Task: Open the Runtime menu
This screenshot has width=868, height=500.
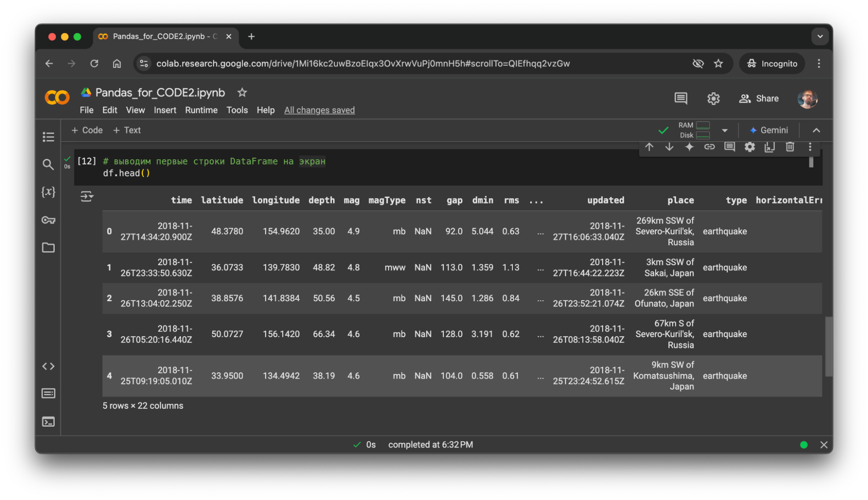Action: coord(201,110)
